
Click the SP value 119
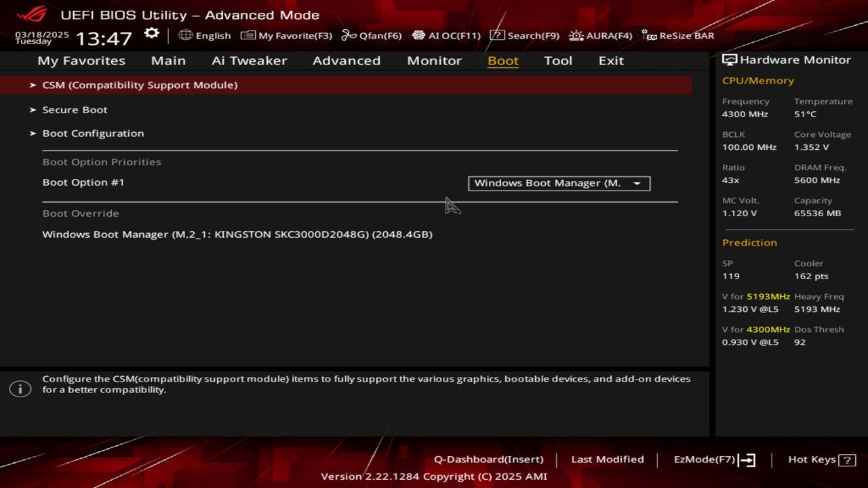(x=731, y=276)
